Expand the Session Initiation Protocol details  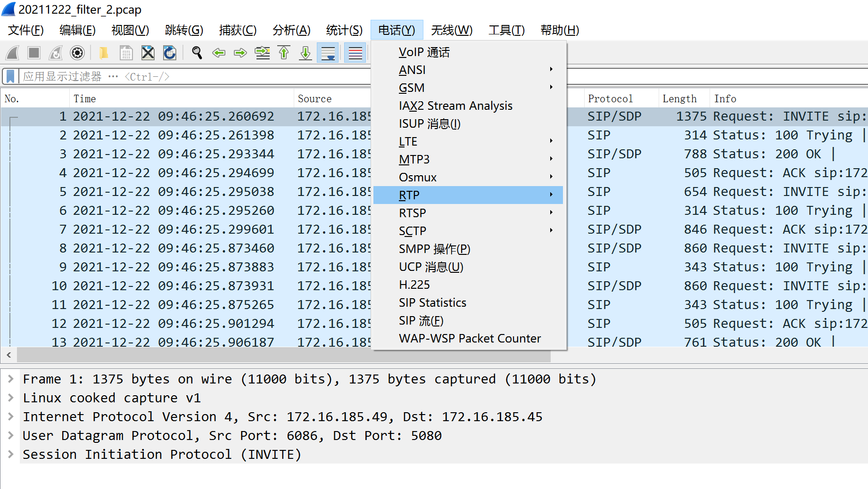(x=10, y=454)
